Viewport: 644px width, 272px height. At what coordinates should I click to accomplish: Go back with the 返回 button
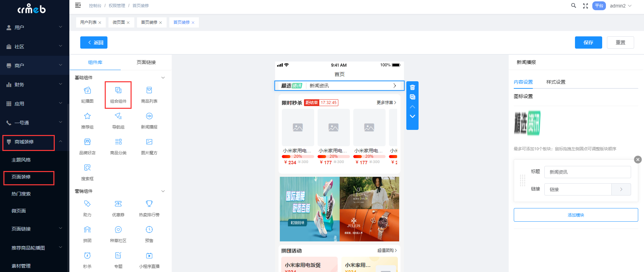coord(94,42)
